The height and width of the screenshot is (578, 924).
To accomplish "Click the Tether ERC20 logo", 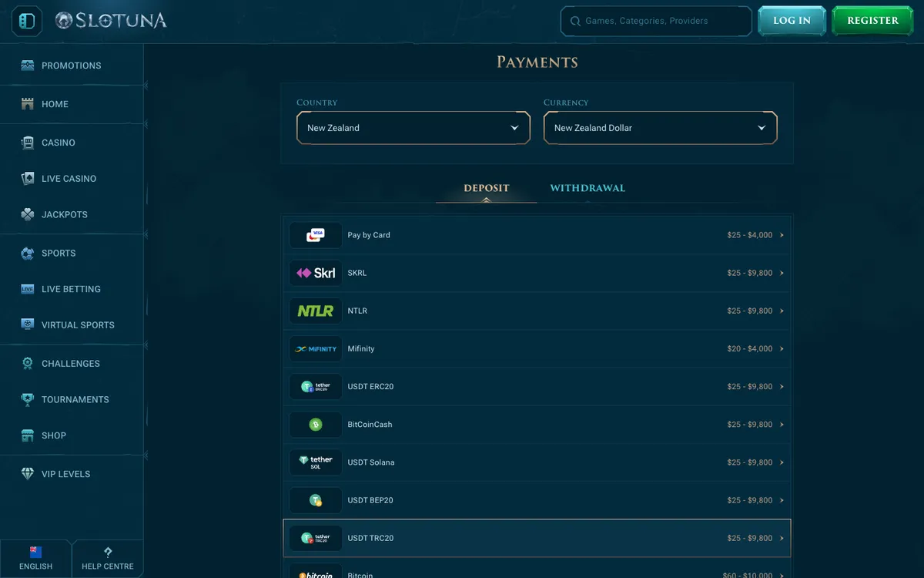I will coord(316,386).
